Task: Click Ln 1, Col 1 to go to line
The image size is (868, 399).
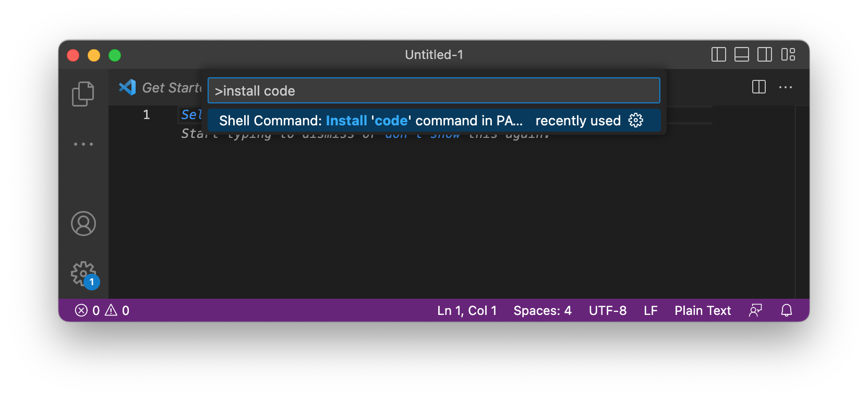Action: coord(467,311)
